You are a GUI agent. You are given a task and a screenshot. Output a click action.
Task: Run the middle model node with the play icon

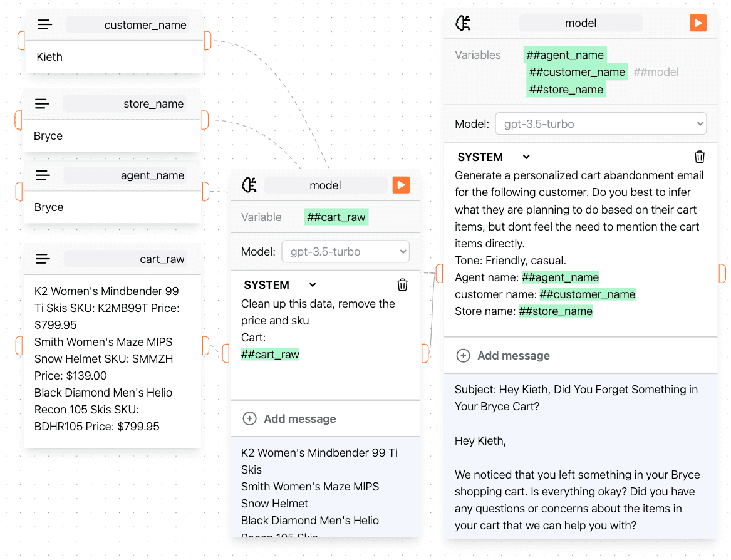pos(401,184)
